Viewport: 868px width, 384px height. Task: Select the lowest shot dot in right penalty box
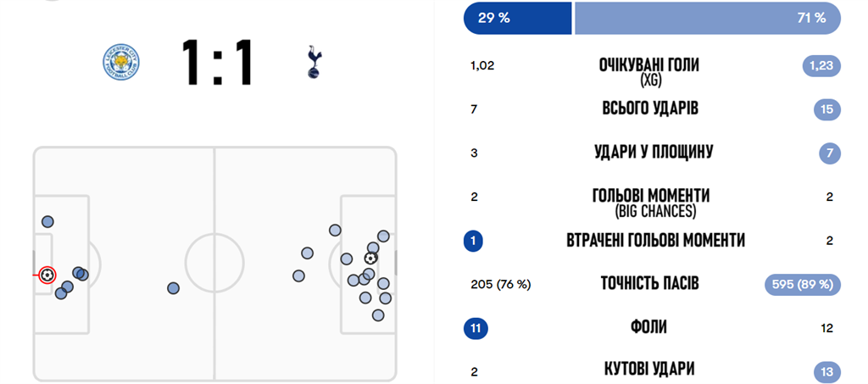tap(378, 315)
